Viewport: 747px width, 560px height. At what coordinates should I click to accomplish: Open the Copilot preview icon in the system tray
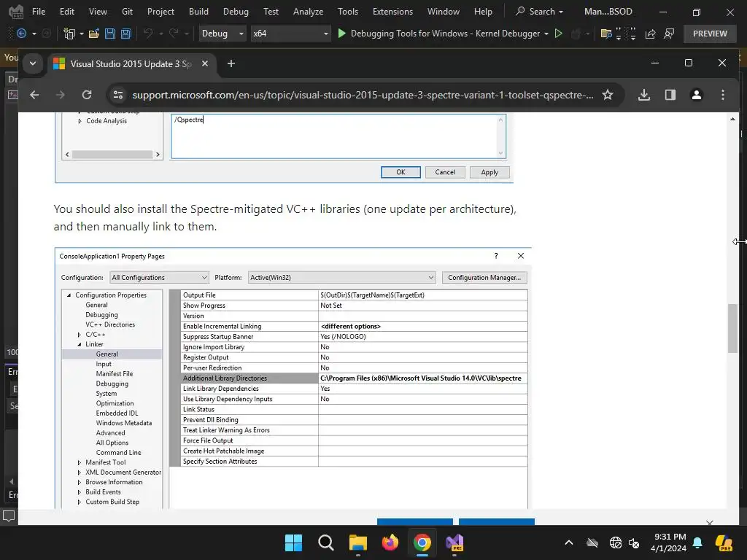coord(724,542)
